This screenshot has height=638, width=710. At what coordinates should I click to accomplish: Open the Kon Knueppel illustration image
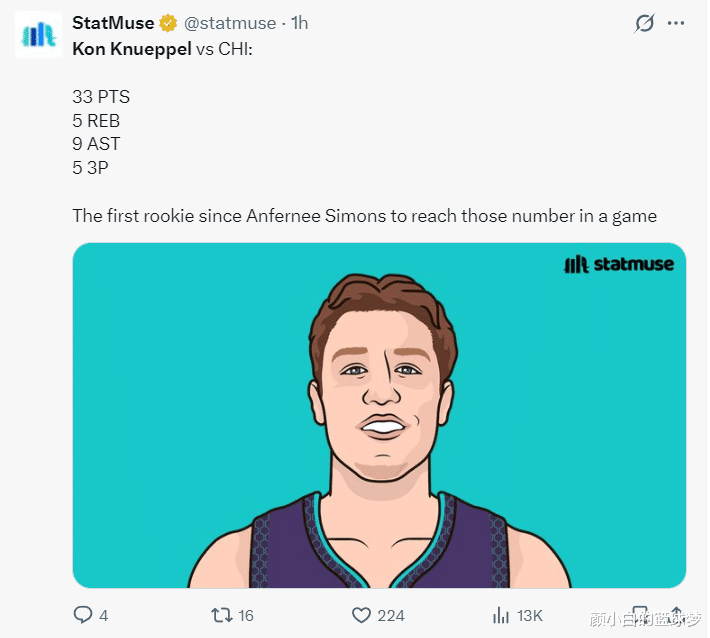pos(379,414)
